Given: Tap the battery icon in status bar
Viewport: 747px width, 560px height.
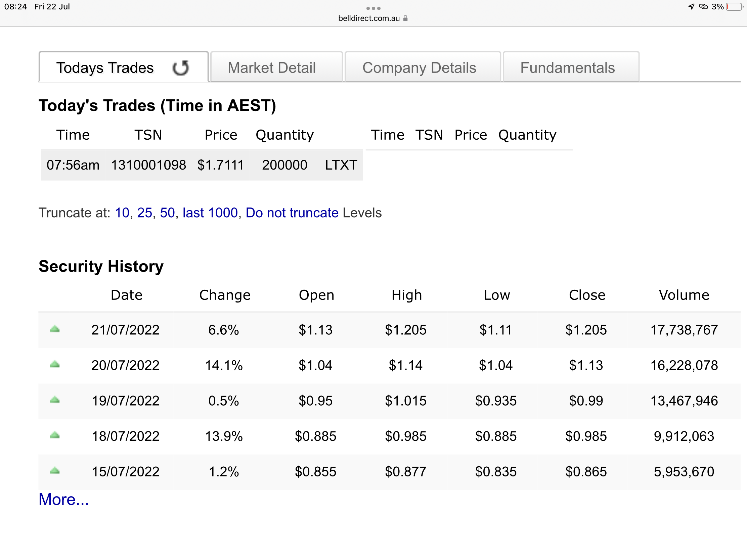Looking at the screenshot, I should (x=734, y=7).
